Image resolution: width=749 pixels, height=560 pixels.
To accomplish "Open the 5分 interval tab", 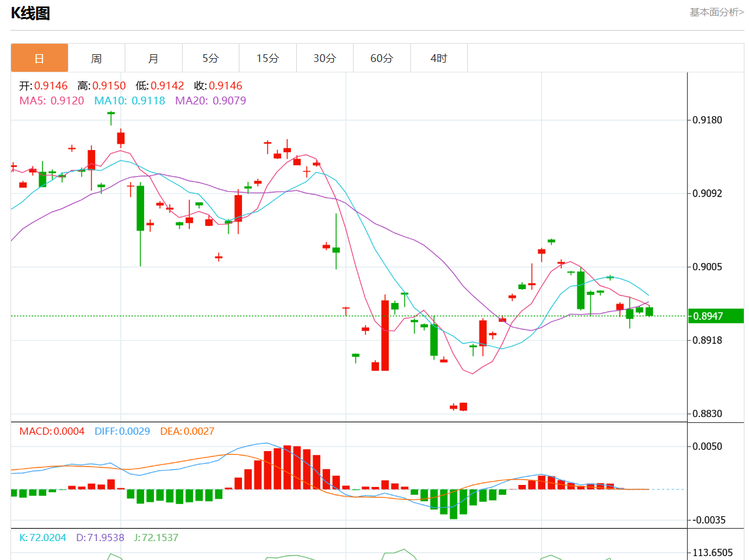I will [211, 58].
